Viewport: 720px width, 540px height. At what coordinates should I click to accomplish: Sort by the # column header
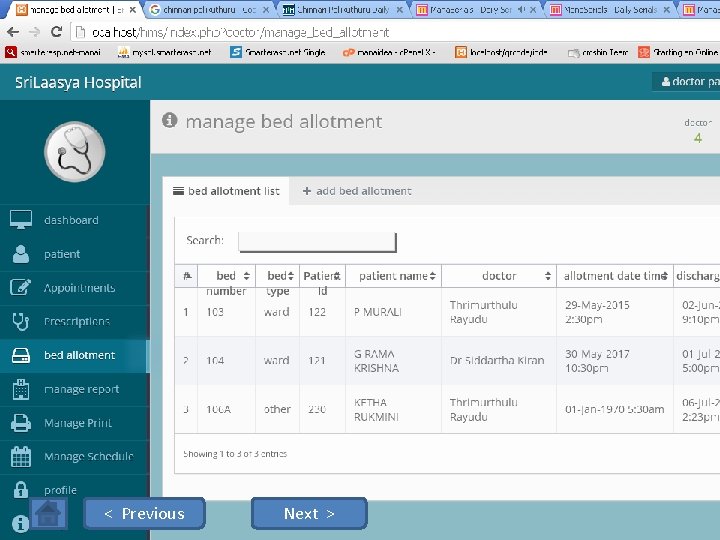(186, 276)
